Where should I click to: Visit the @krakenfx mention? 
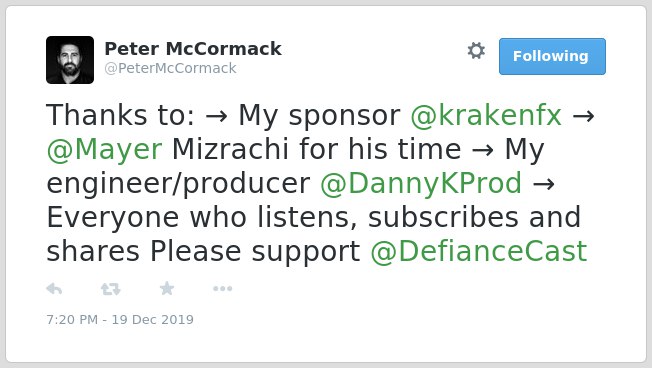click(486, 115)
